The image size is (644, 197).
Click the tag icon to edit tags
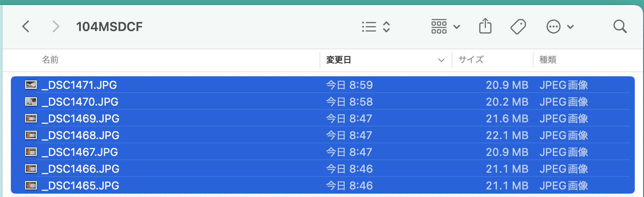click(x=518, y=27)
